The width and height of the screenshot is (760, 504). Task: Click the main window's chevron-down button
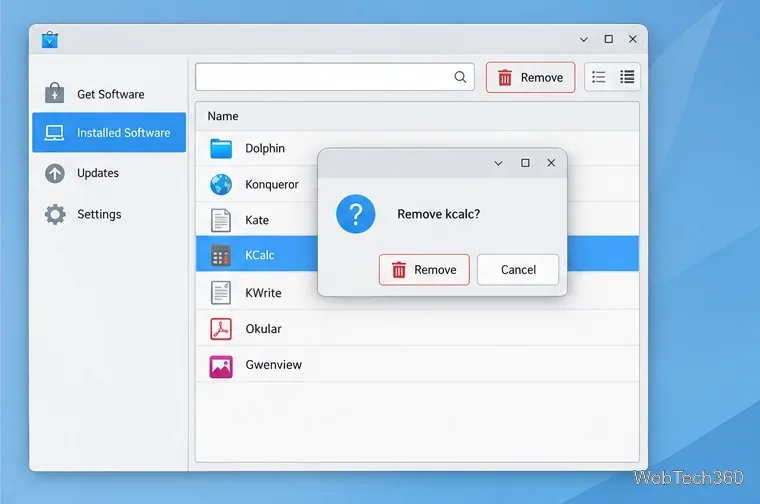point(584,39)
